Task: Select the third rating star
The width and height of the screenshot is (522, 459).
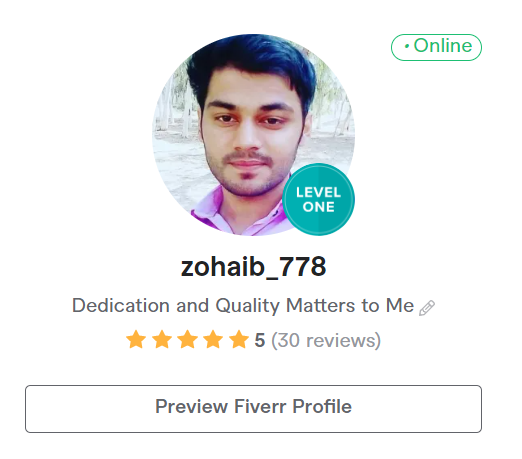Action: (x=188, y=339)
